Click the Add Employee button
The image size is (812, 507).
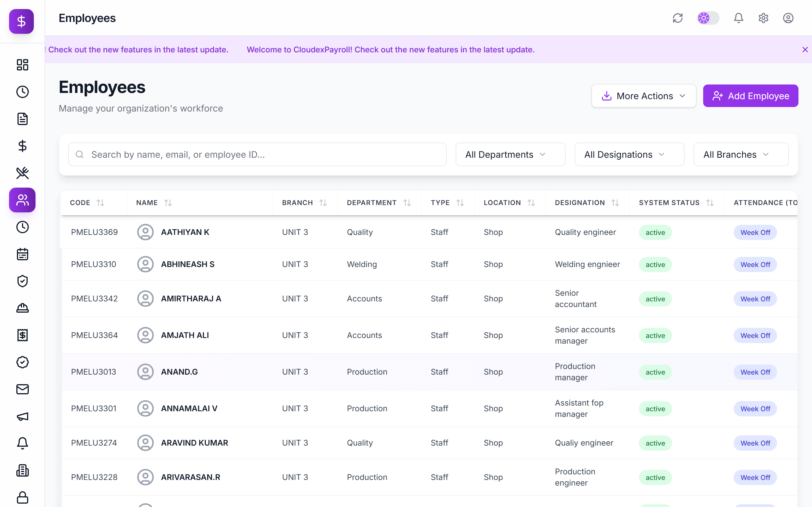pyautogui.click(x=751, y=96)
